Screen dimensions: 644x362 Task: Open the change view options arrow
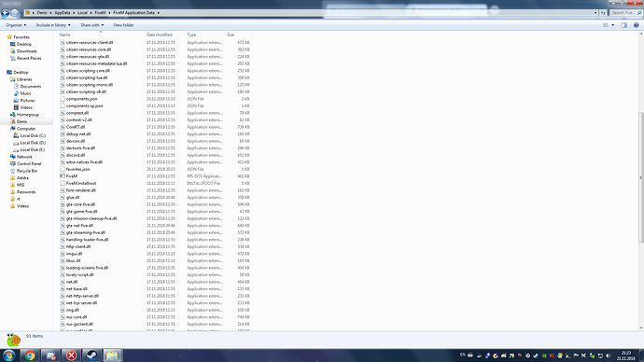(x=613, y=25)
